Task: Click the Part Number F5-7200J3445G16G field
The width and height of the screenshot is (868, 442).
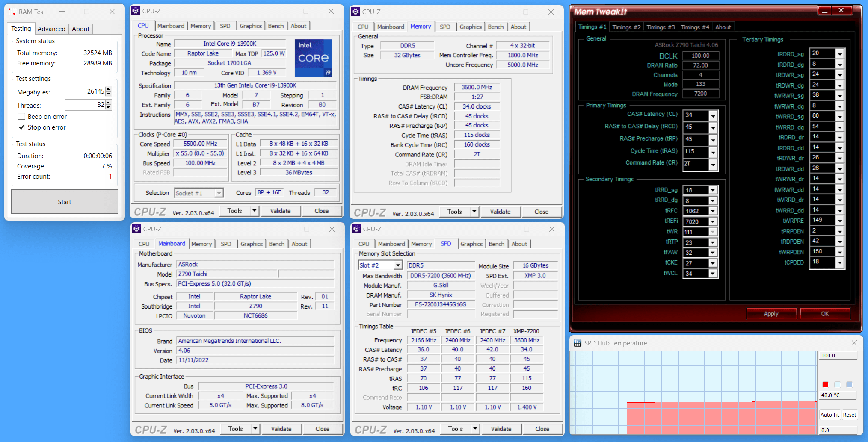Action: pyautogui.click(x=441, y=305)
